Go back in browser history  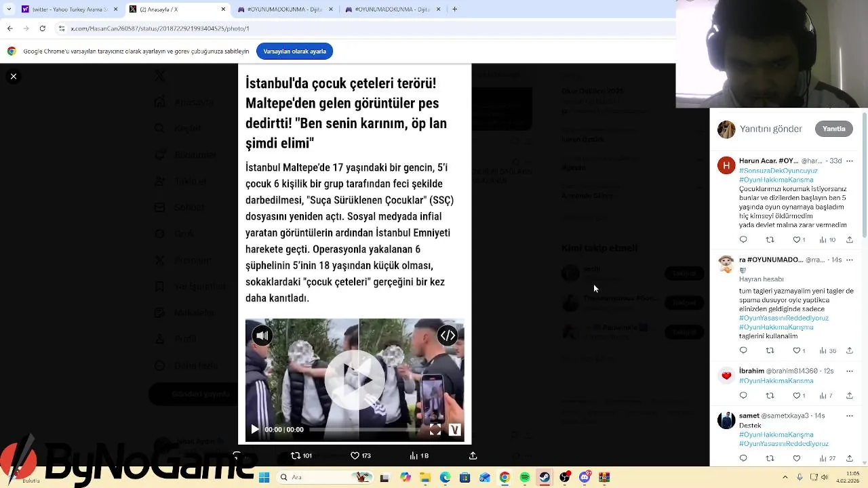pos(9,28)
